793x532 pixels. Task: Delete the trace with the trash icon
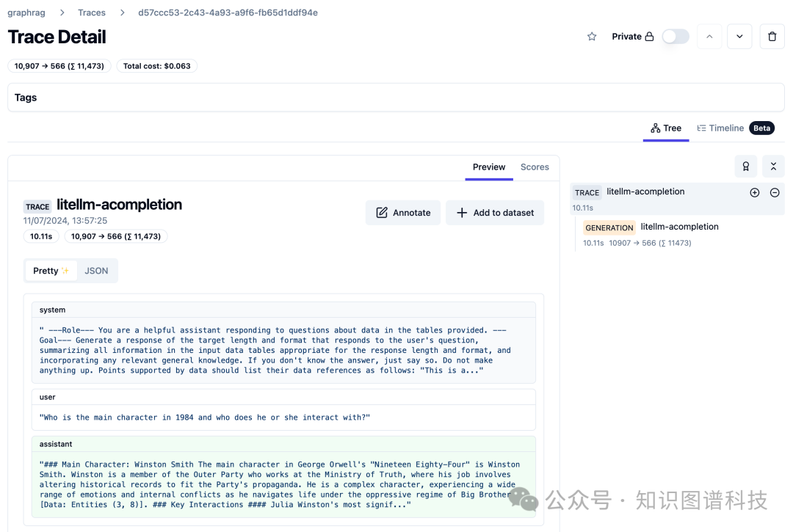772,37
